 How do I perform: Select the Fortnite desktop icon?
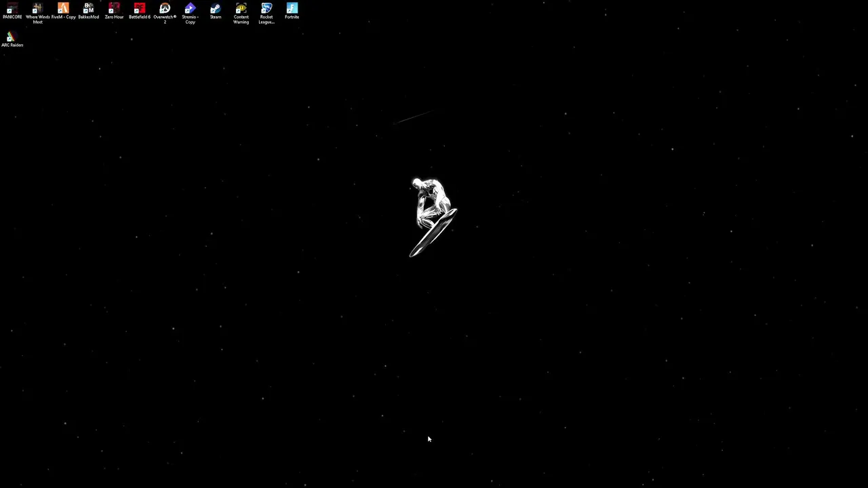(292, 11)
